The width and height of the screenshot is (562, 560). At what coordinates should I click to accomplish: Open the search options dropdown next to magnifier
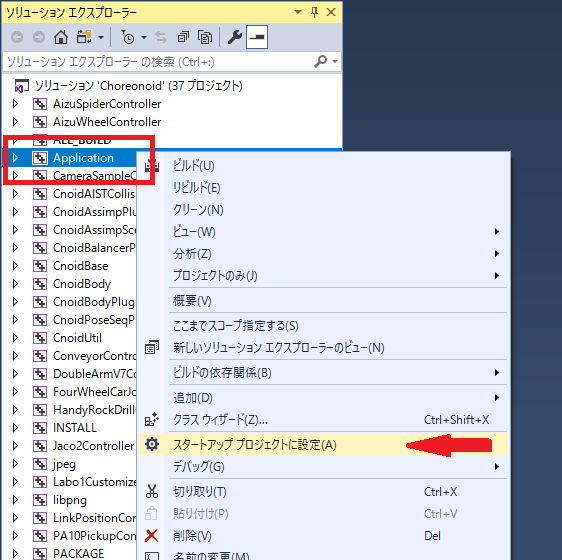pos(335,61)
